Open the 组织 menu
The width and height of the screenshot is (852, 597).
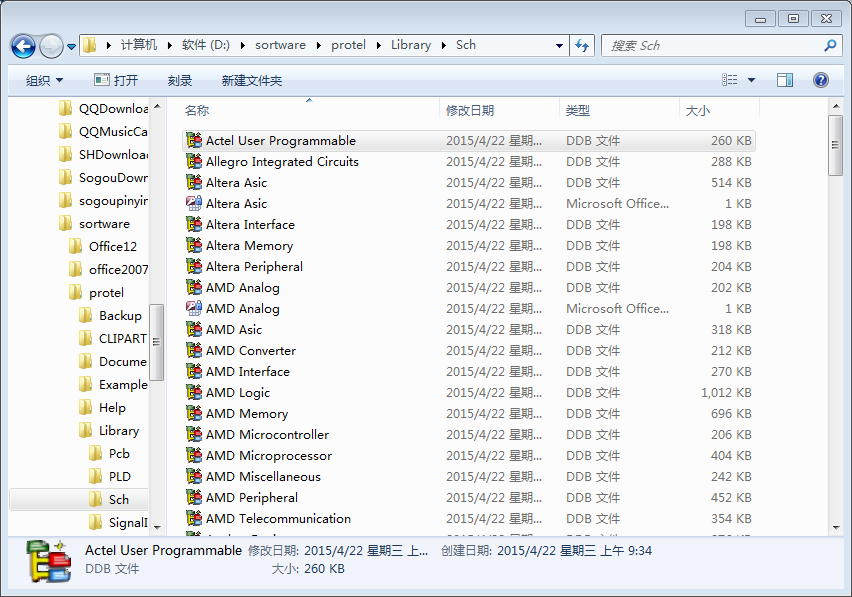(x=45, y=80)
